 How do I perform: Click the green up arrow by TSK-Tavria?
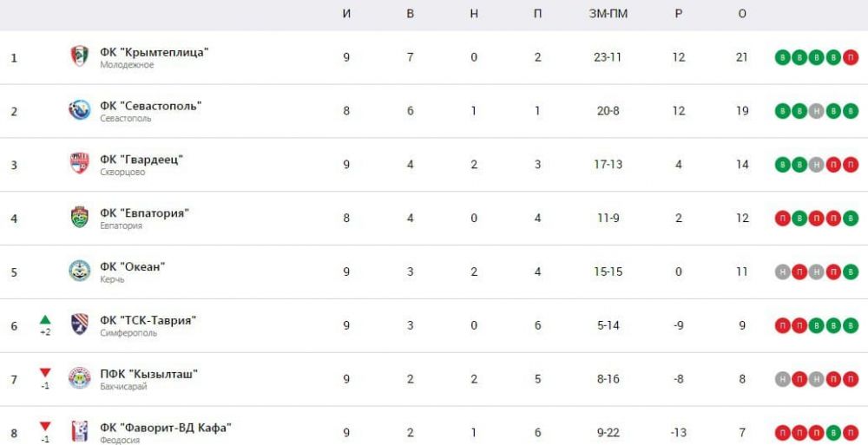[45, 320]
